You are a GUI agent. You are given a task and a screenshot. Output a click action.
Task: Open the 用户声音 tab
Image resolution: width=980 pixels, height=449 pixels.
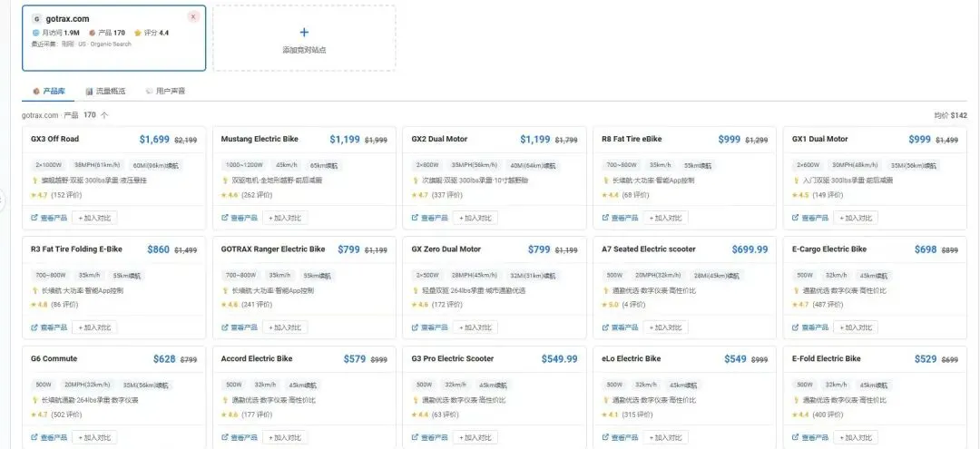tap(166, 92)
